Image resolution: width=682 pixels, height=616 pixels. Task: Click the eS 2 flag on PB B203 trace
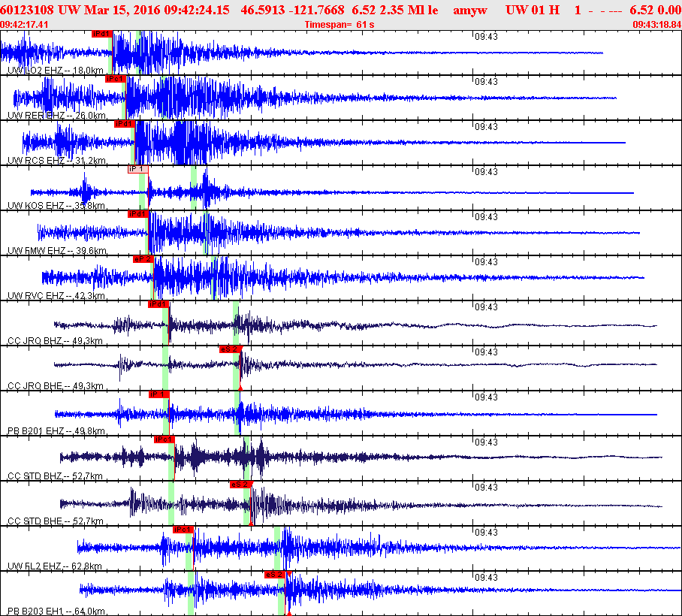point(274,575)
